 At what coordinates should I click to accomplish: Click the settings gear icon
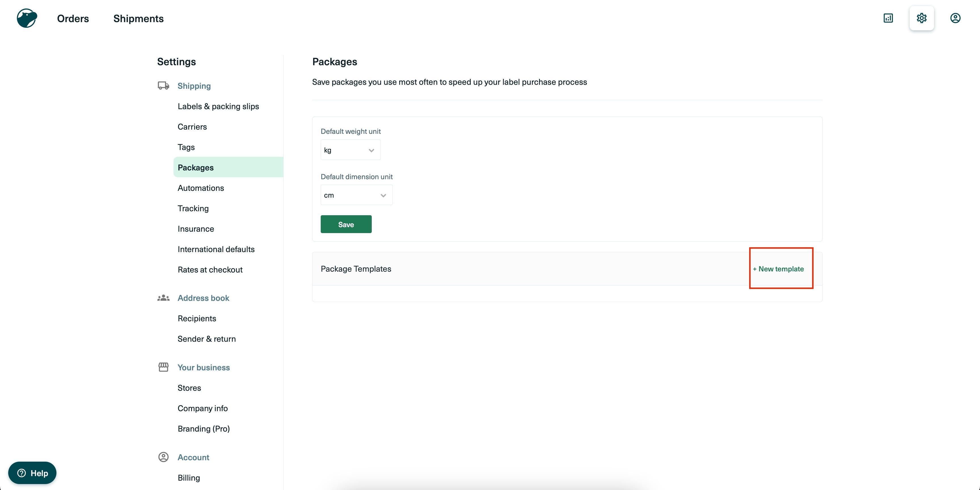click(x=921, y=18)
